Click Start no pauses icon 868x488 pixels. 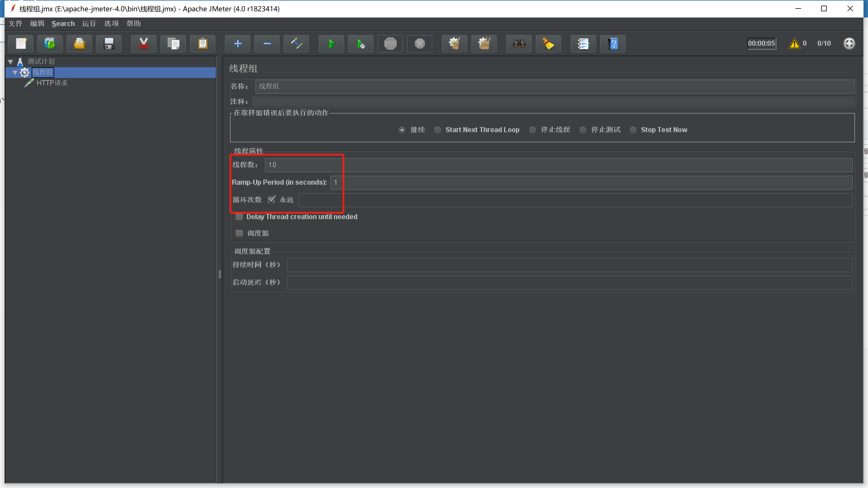(361, 43)
